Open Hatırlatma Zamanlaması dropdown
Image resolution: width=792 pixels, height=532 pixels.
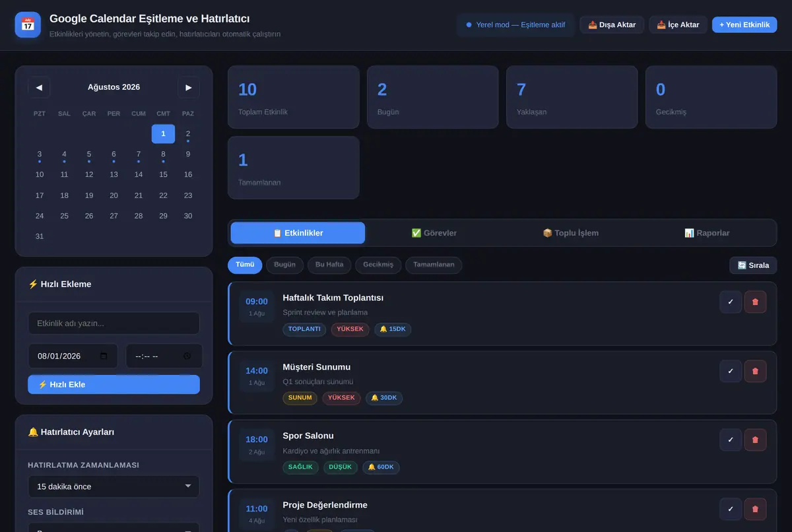[x=114, y=486]
